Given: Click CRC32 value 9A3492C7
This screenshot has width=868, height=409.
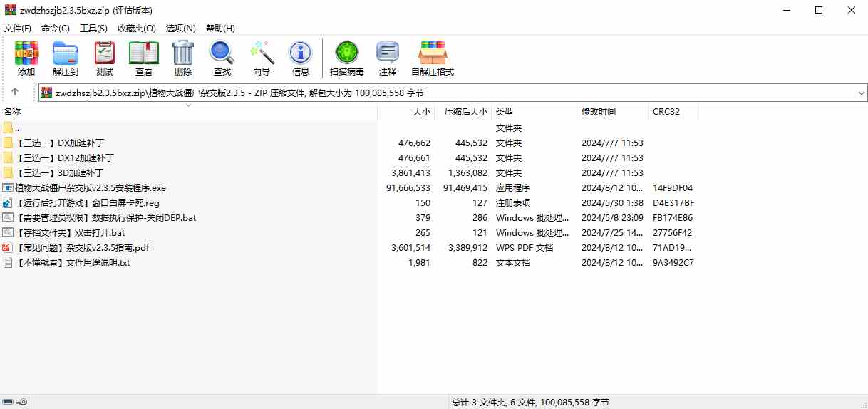Looking at the screenshot, I should pos(673,263).
